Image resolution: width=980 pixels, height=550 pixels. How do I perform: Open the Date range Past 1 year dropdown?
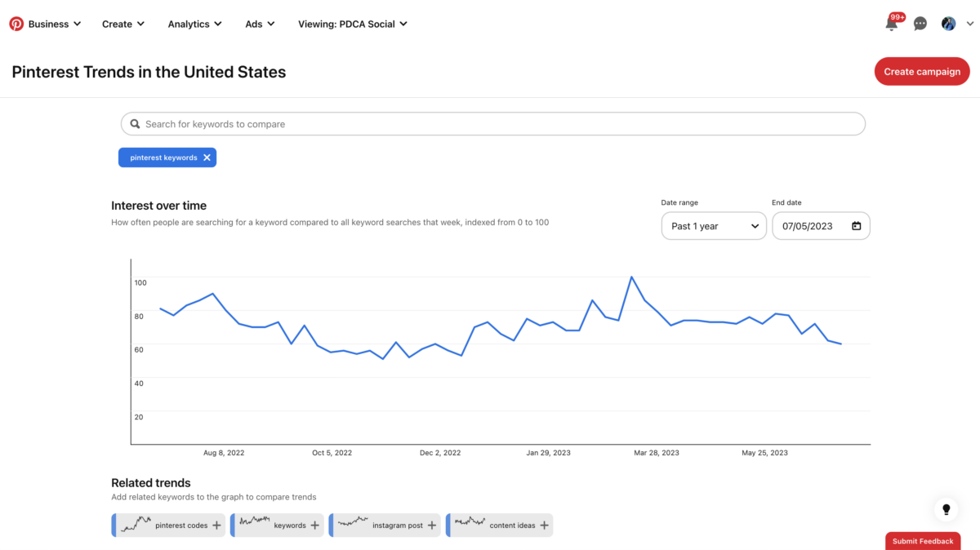[714, 226]
